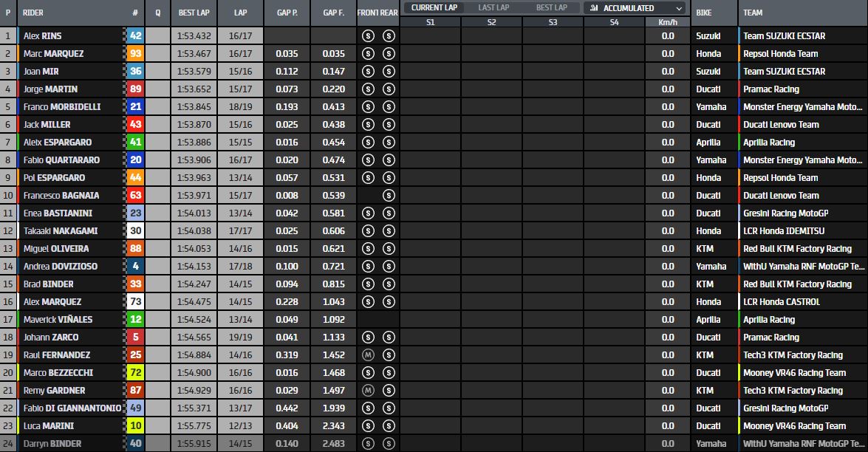This screenshot has height=452, width=868.
Task: Click team LCR Honda CASTROL
Action: pyautogui.click(x=781, y=301)
